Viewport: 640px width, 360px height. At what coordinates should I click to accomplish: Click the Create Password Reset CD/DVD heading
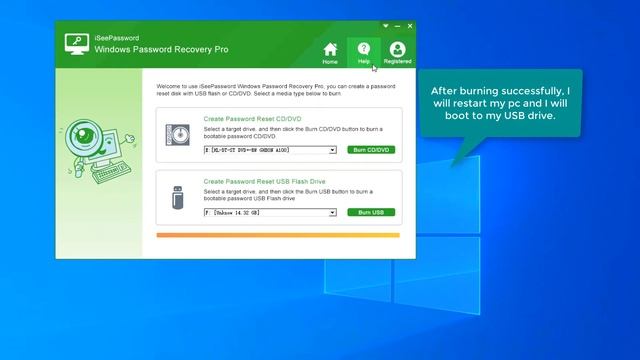point(252,119)
